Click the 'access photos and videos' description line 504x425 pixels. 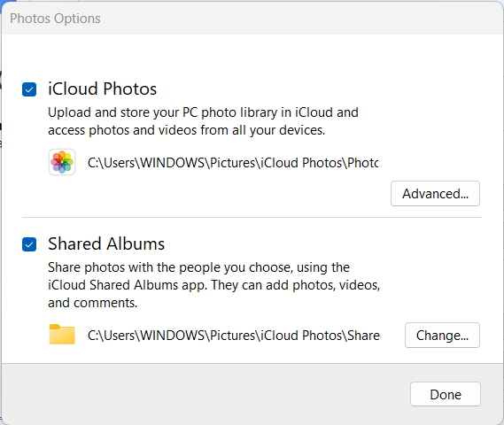pyautogui.click(x=187, y=130)
